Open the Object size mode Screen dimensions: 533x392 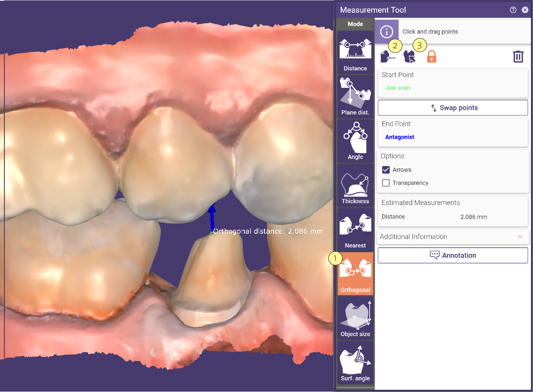coord(355,318)
